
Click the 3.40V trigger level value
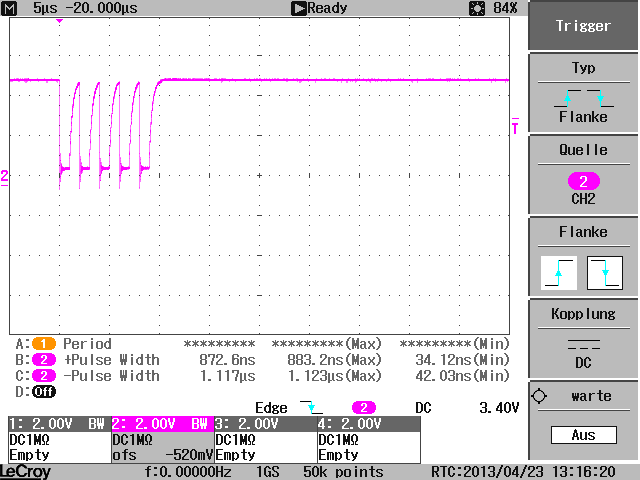point(499,407)
